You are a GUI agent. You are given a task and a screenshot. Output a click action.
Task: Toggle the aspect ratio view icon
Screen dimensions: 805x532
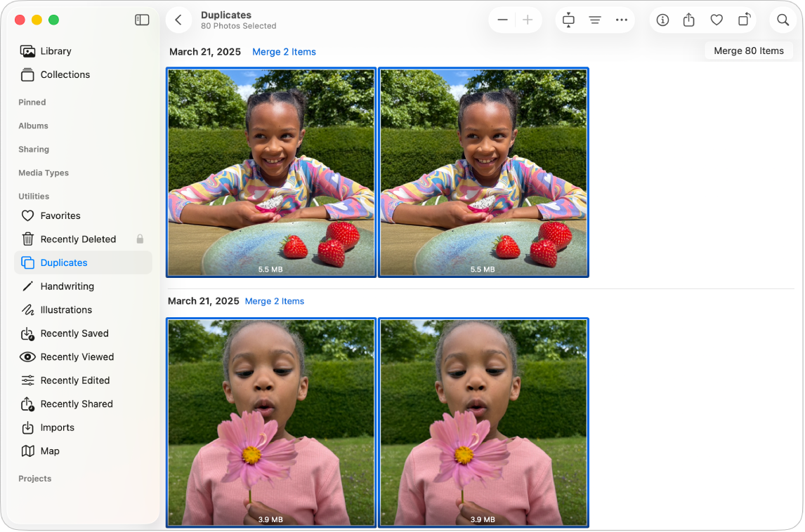[x=568, y=20]
